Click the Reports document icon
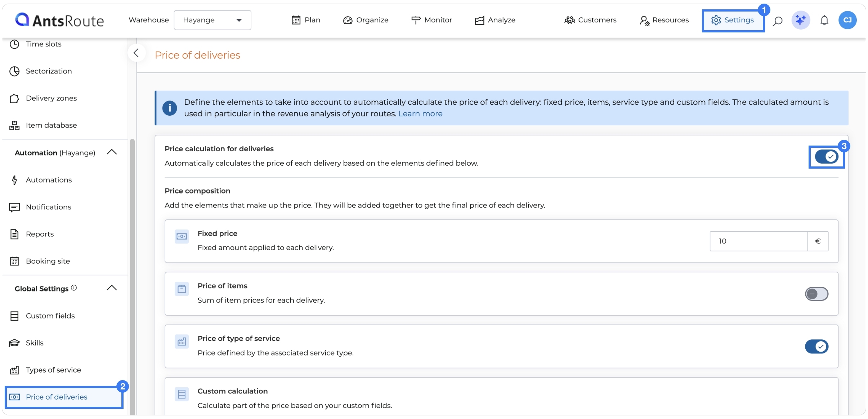 pyautogui.click(x=14, y=234)
